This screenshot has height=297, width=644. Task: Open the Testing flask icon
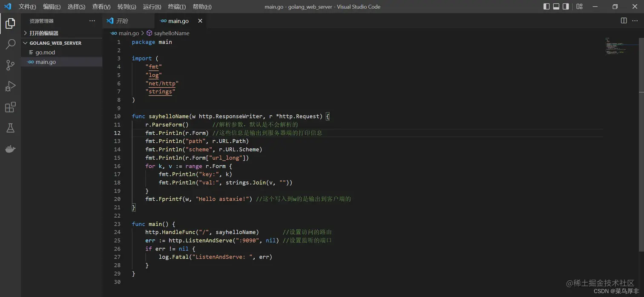click(10, 128)
